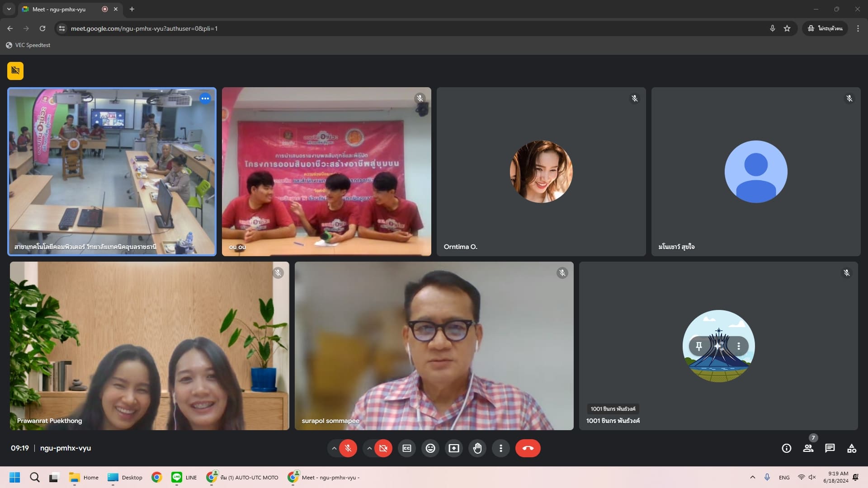Unmute the microphone button
The height and width of the screenshot is (488, 868).
pyautogui.click(x=348, y=448)
